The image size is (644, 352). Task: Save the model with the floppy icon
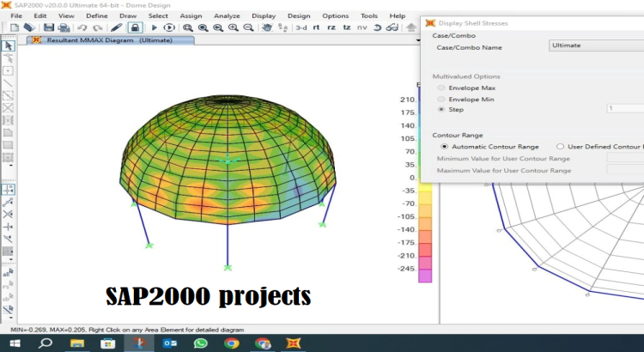pyautogui.click(x=49, y=27)
